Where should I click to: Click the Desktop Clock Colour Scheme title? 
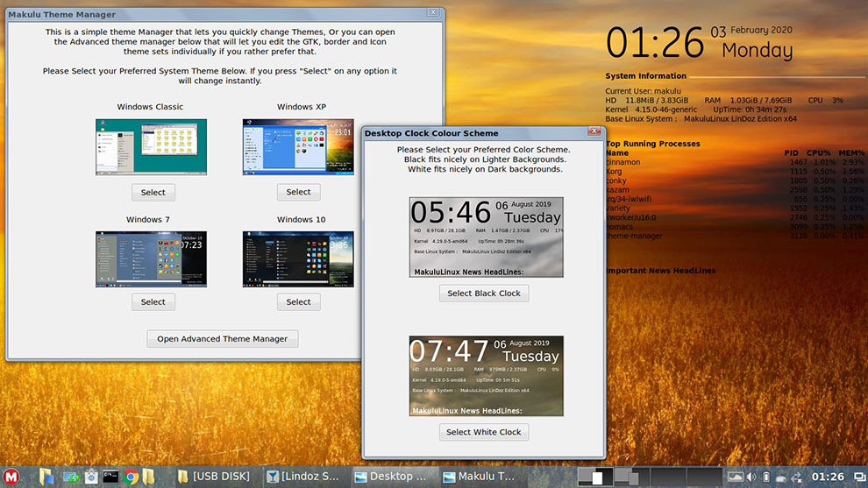(x=431, y=133)
